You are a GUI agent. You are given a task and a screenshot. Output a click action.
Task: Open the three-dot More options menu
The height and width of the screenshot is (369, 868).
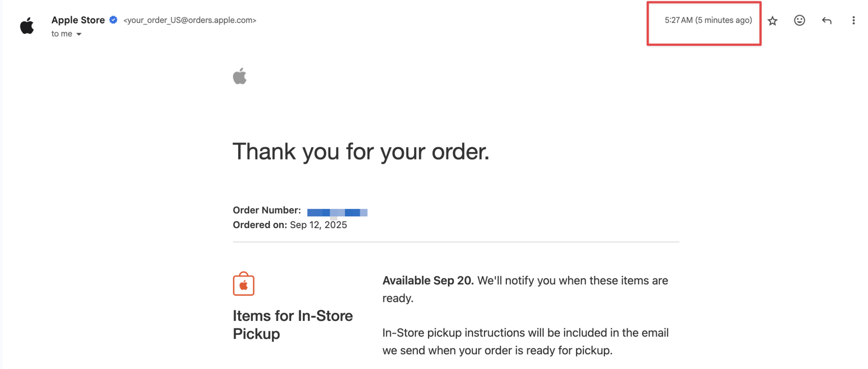pos(853,20)
